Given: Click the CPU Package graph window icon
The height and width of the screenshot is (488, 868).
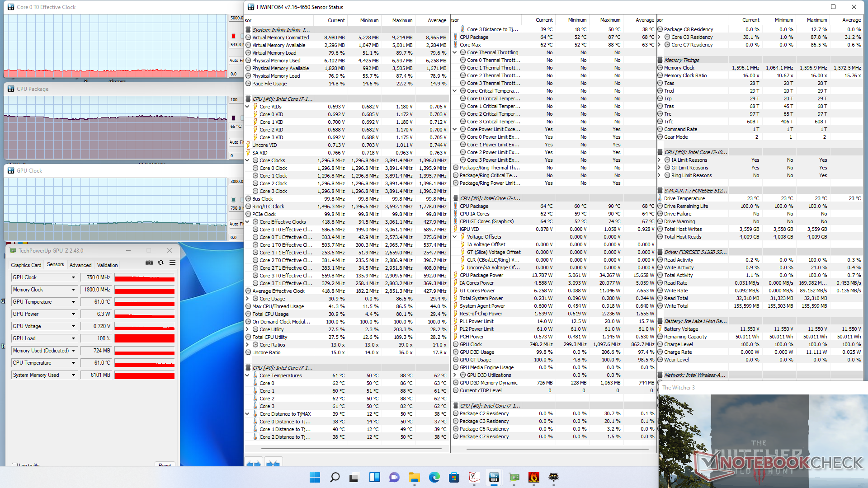Looking at the screenshot, I should click(x=11, y=89).
